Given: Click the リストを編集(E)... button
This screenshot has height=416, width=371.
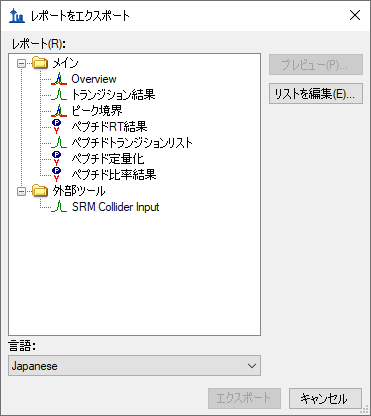Looking at the screenshot, I should tap(316, 94).
